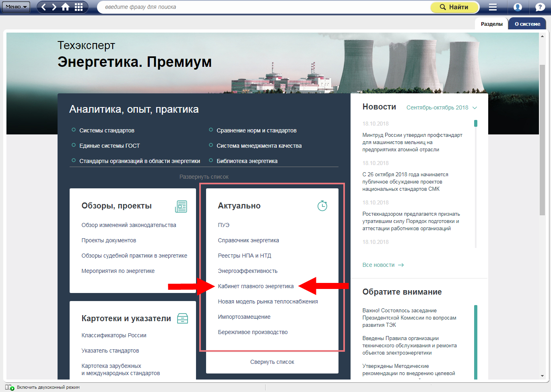Switch to the О системе tab
551x392 pixels.
click(527, 24)
